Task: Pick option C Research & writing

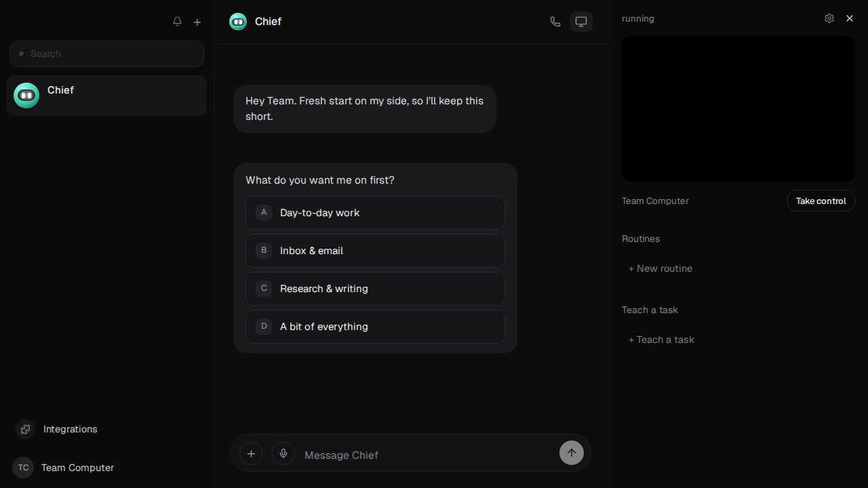Action: 375,289
